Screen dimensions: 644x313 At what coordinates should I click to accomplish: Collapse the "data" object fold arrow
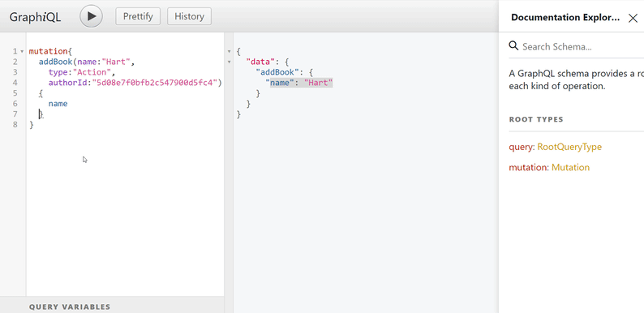230,62
